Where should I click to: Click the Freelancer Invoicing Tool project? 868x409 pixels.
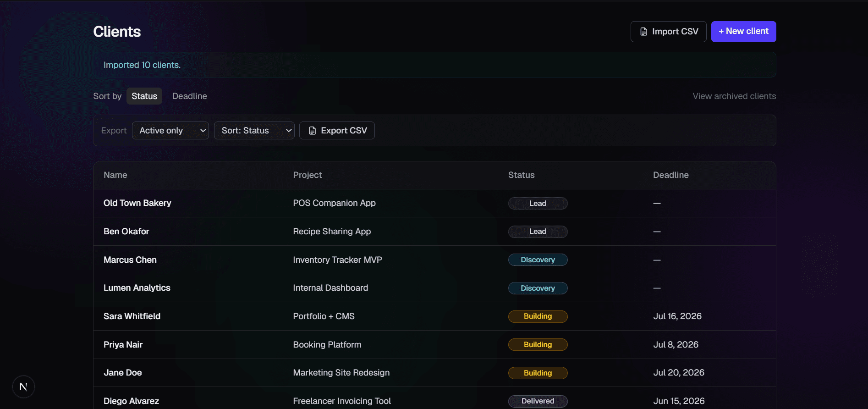(x=342, y=401)
